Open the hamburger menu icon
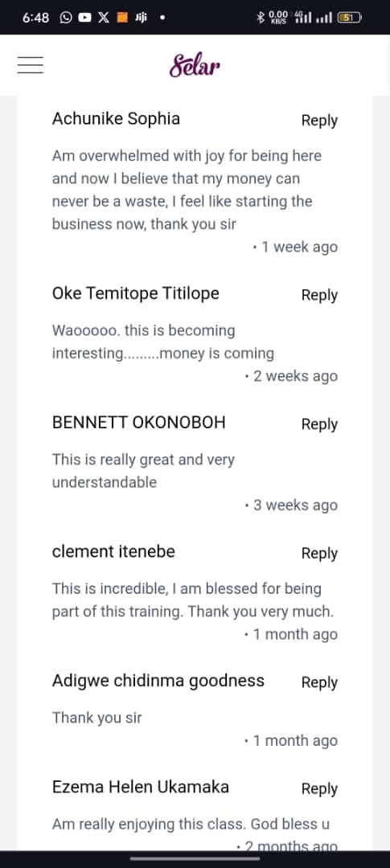The width and height of the screenshot is (390, 868). click(x=30, y=65)
